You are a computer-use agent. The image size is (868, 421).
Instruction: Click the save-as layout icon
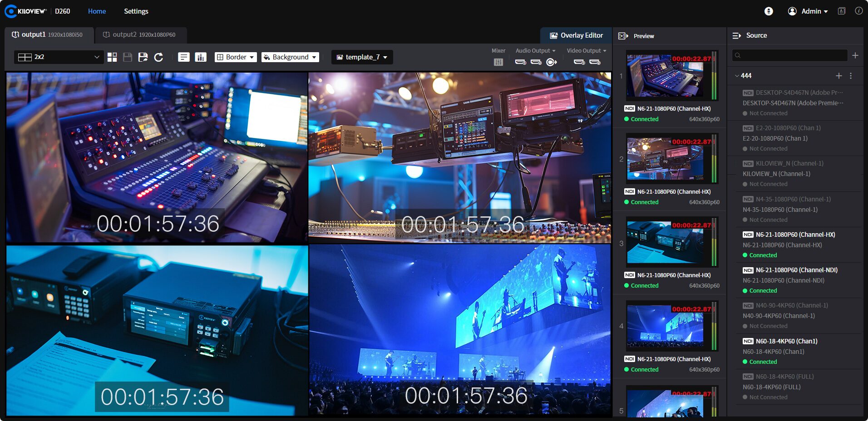click(x=143, y=57)
